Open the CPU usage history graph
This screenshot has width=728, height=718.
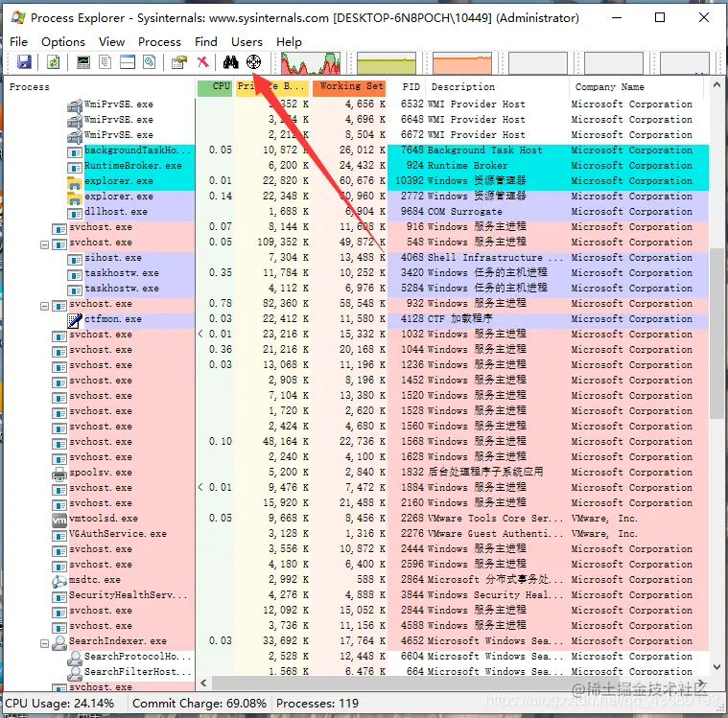pos(310,62)
